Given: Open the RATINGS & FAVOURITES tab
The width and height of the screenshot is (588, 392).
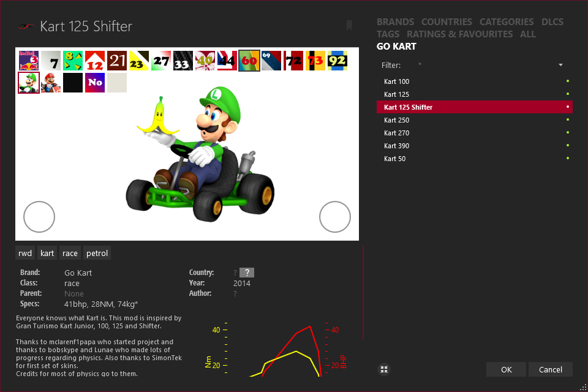Looking at the screenshot, I should (x=459, y=34).
